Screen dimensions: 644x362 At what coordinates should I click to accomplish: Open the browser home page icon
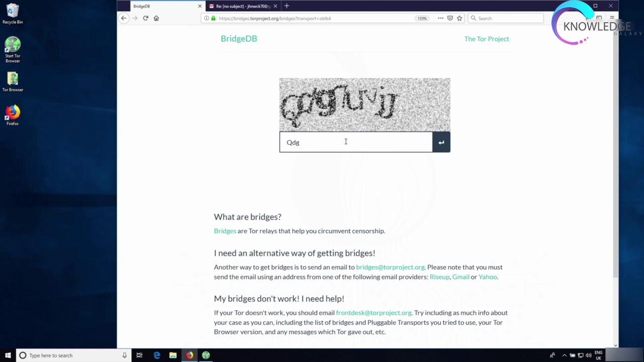coord(156,18)
